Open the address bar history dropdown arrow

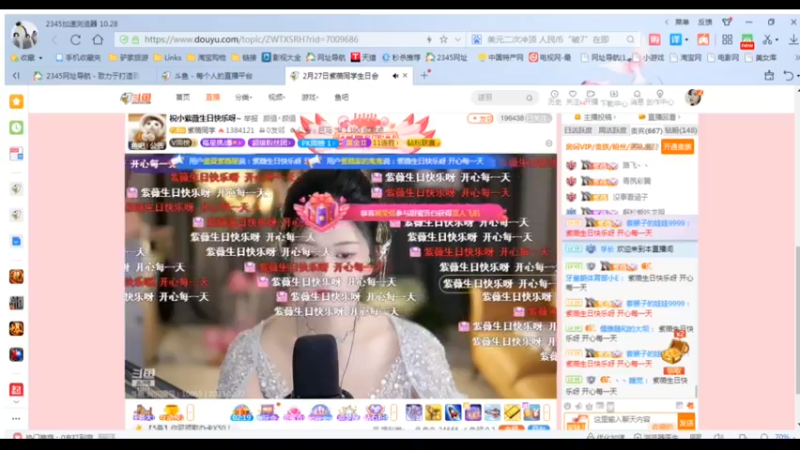tap(458, 39)
